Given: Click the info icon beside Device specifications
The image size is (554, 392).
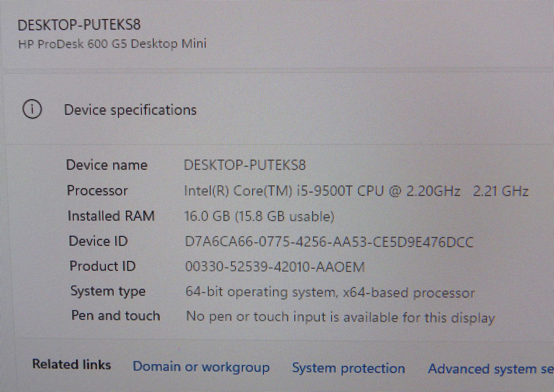Looking at the screenshot, I should [32, 109].
